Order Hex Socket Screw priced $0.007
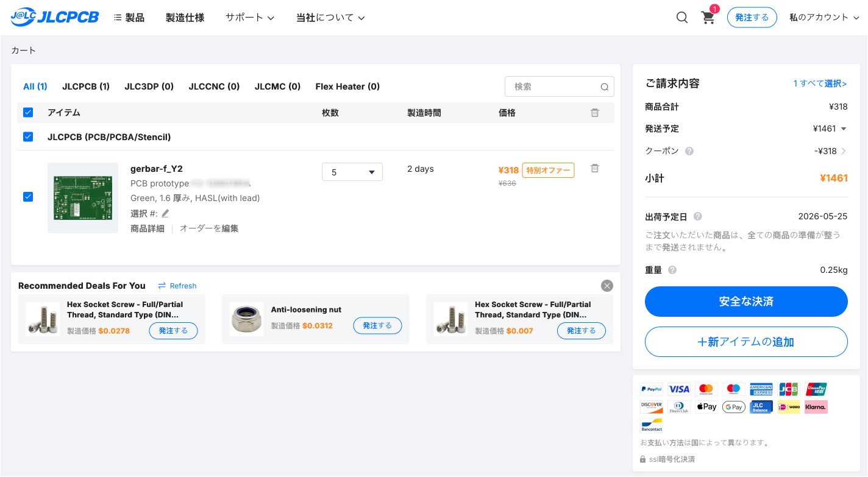 [x=582, y=331]
